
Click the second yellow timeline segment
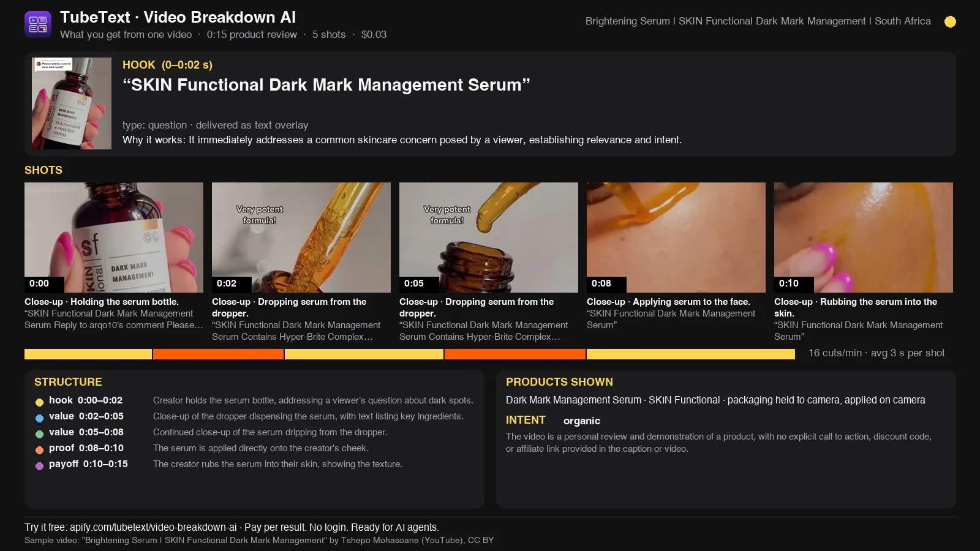tap(364, 354)
